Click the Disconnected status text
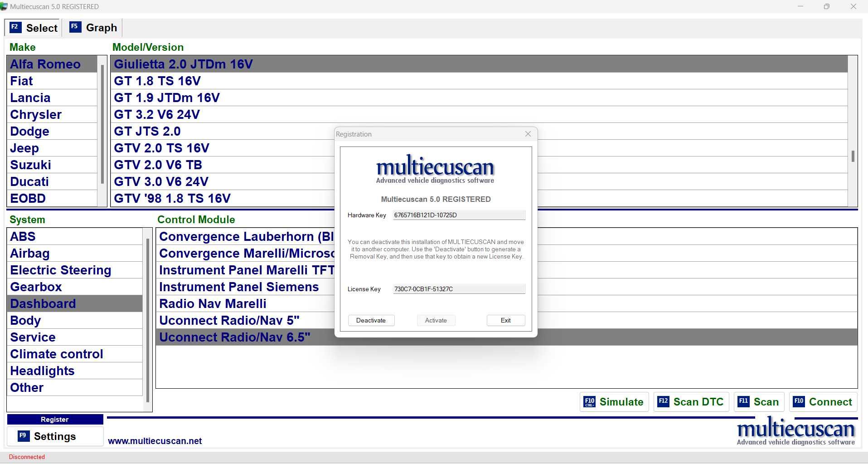The image size is (868, 464). coord(27,457)
